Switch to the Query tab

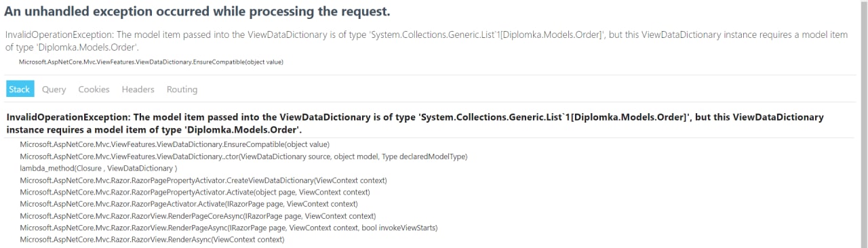click(x=54, y=89)
